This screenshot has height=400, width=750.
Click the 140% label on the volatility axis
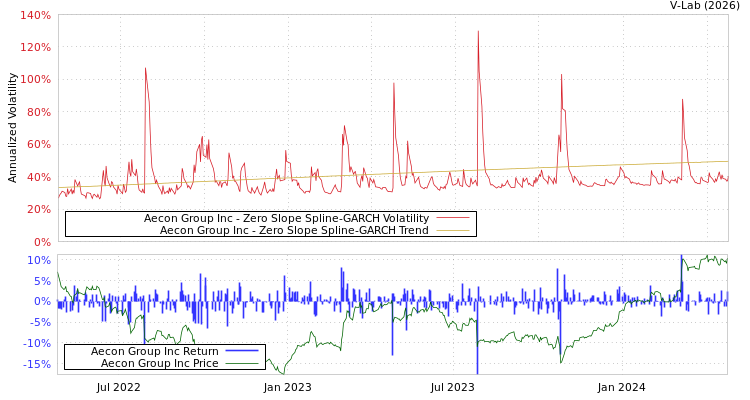[x=35, y=16]
